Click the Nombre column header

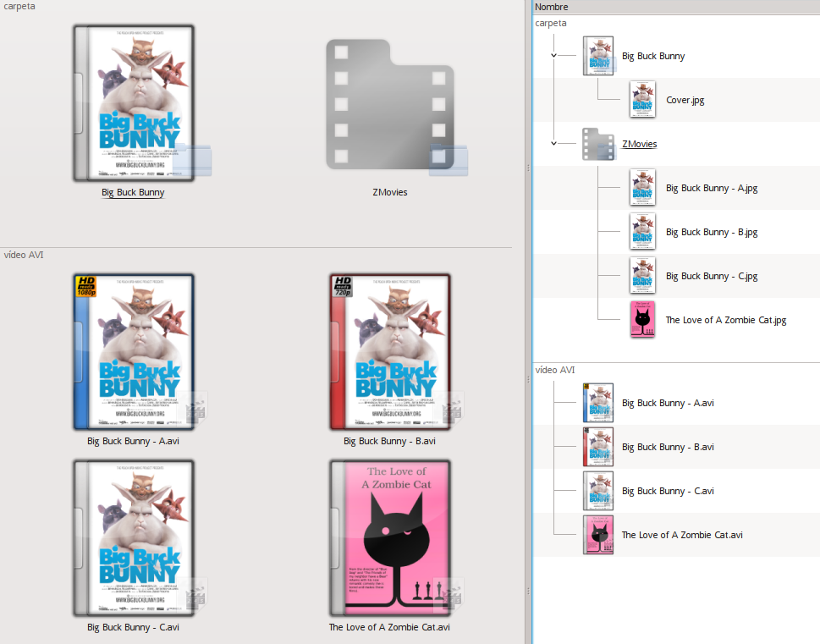point(676,7)
